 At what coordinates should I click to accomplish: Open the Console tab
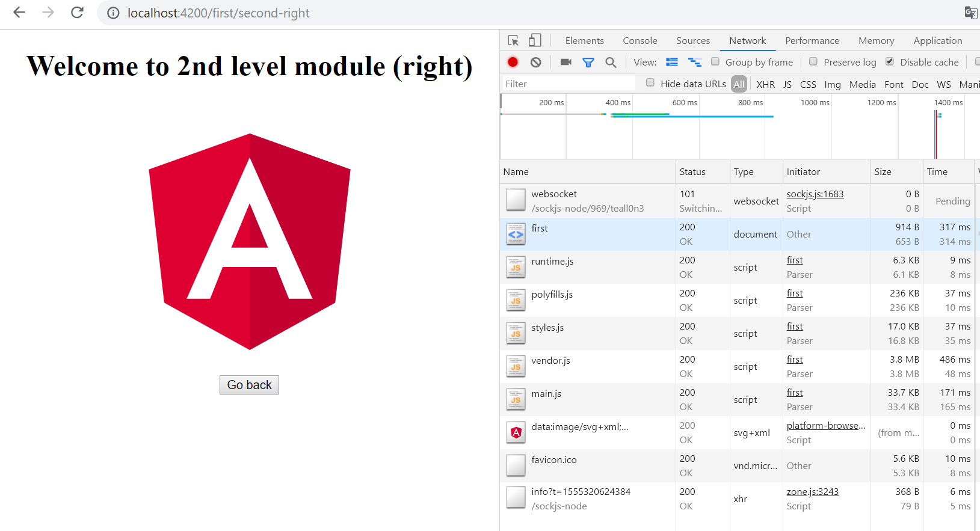point(639,40)
